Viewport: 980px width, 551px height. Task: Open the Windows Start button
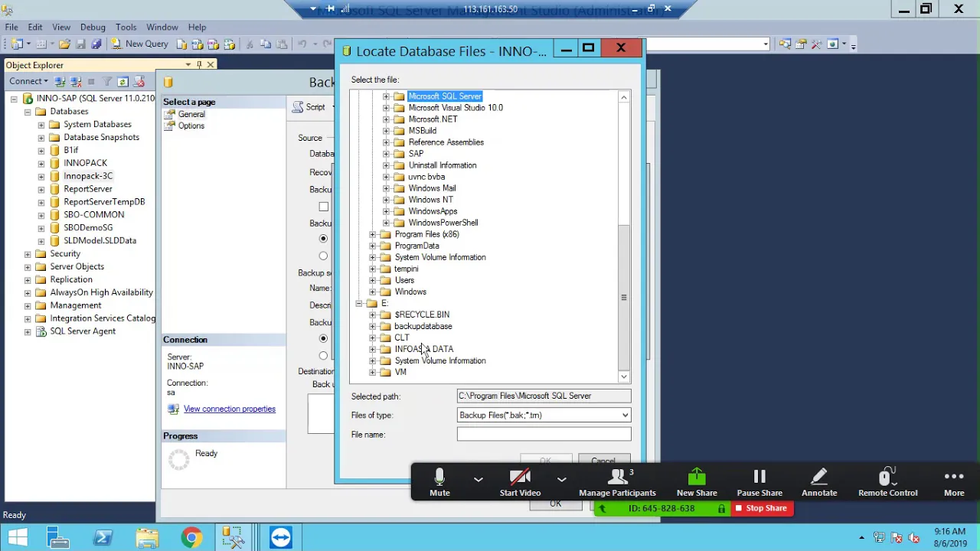coord(17,537)
